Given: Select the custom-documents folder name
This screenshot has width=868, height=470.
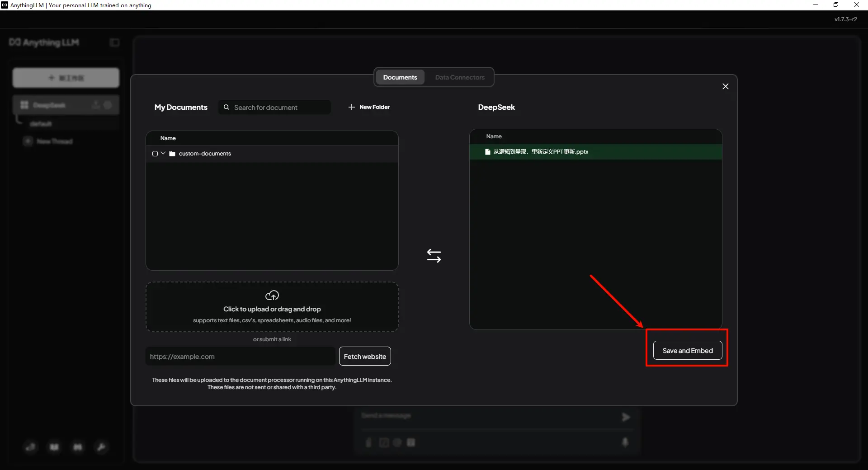Looking at the screenshot, I should 205,154.
